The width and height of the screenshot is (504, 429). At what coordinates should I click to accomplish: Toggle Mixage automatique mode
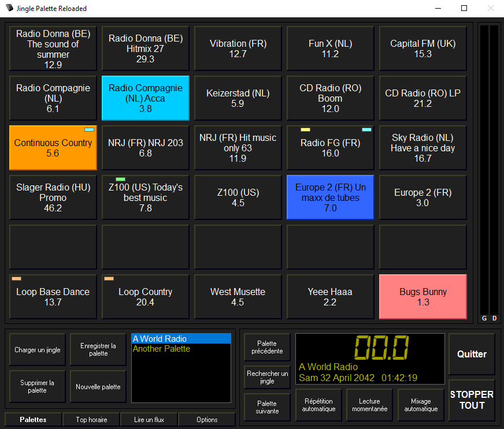(x=421, y=405)
